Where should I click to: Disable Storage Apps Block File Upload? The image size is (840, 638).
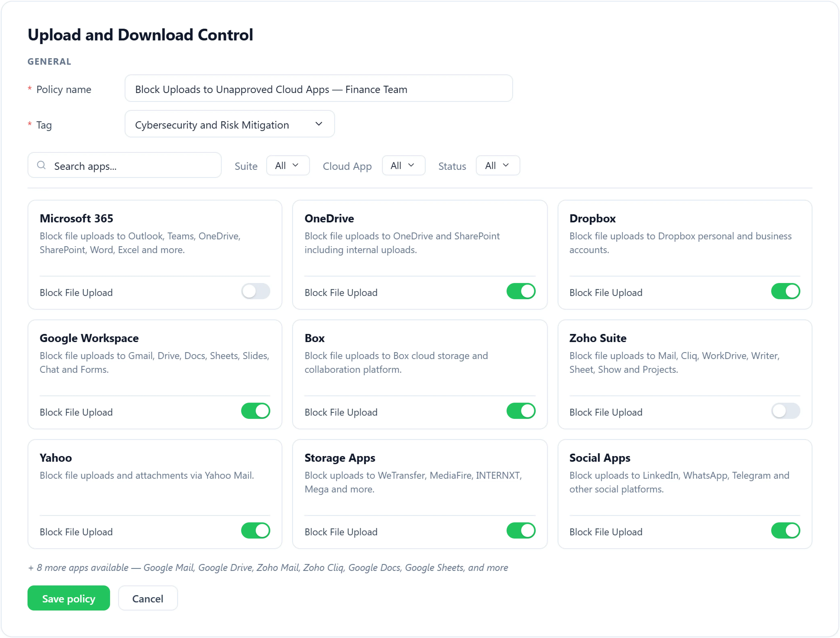point(521,530)
